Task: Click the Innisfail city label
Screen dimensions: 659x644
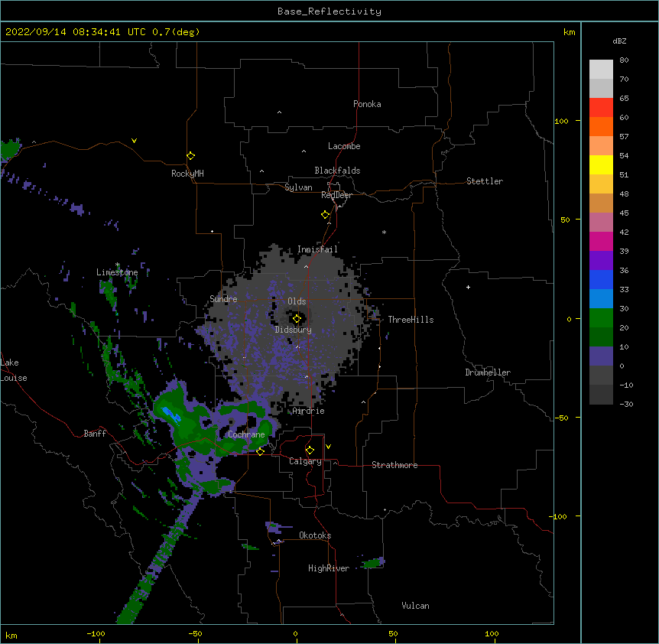Action: pos(317,249)
